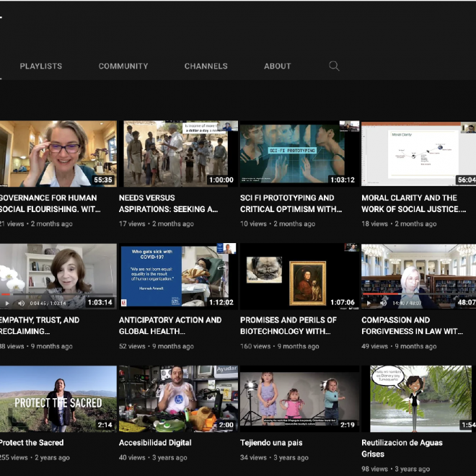
Task: Open Anticipatory Action and Global Health title
Action: (170, 326)
